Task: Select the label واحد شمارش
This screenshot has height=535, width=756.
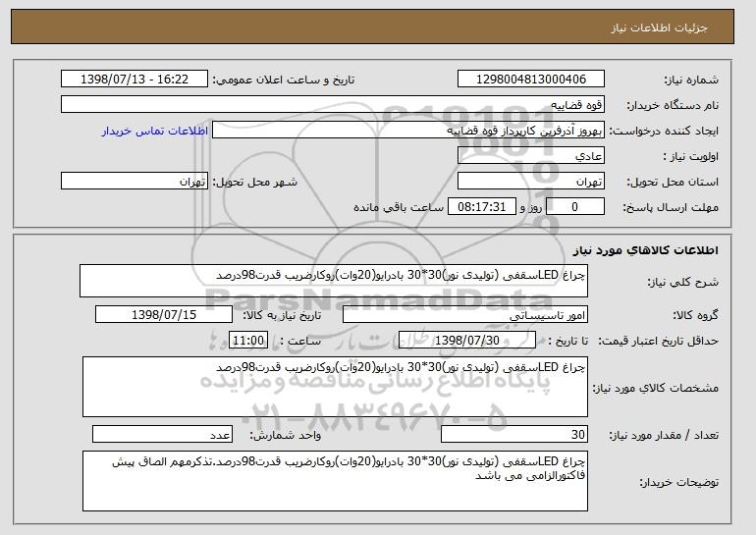Action: (286, 436)
